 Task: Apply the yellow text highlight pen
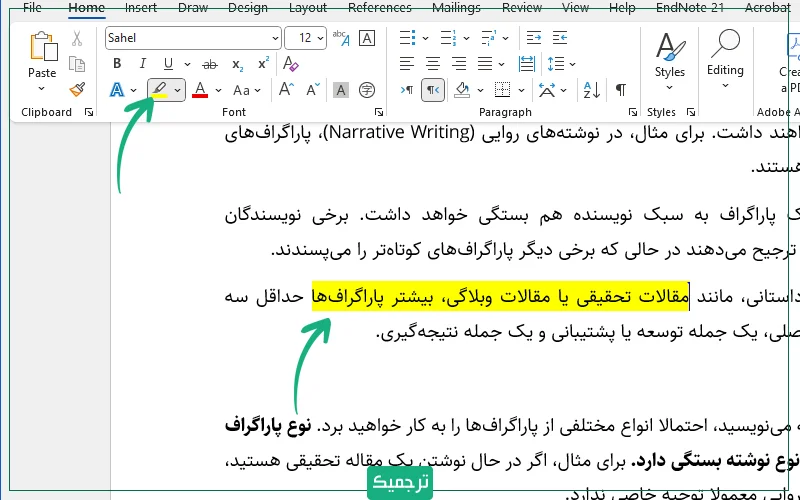[158, 90]
